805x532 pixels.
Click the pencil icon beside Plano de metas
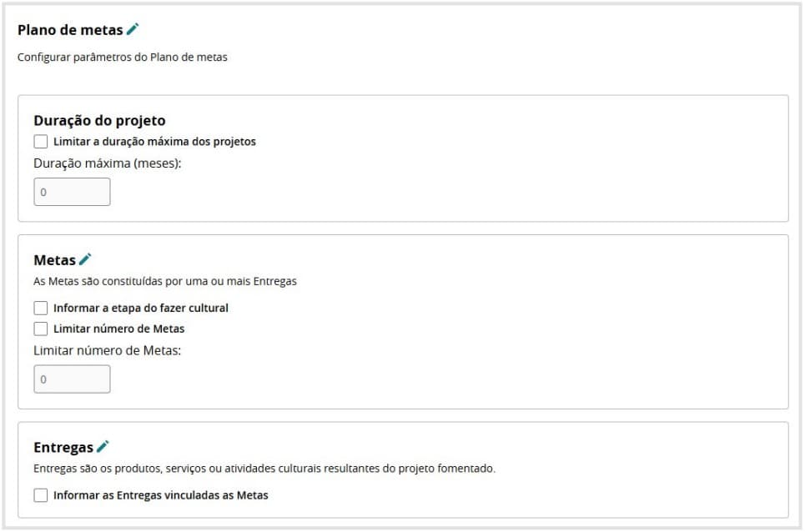133,29
